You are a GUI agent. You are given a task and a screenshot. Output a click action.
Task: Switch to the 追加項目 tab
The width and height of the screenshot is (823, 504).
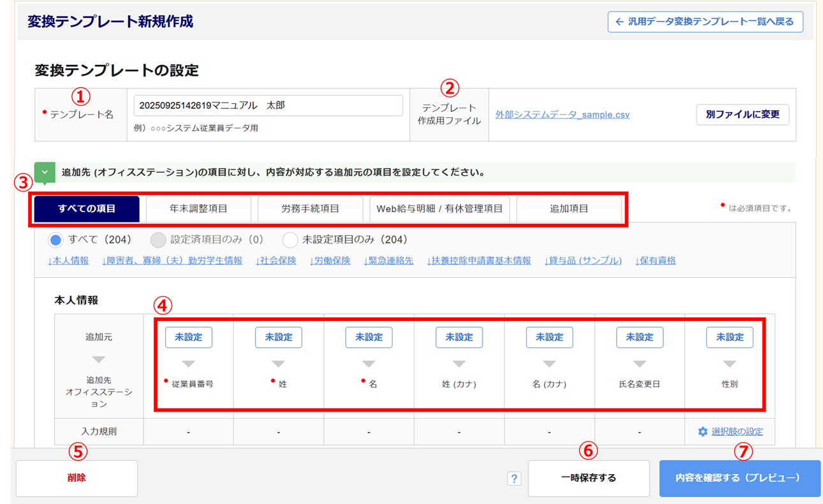click(569, 209)
